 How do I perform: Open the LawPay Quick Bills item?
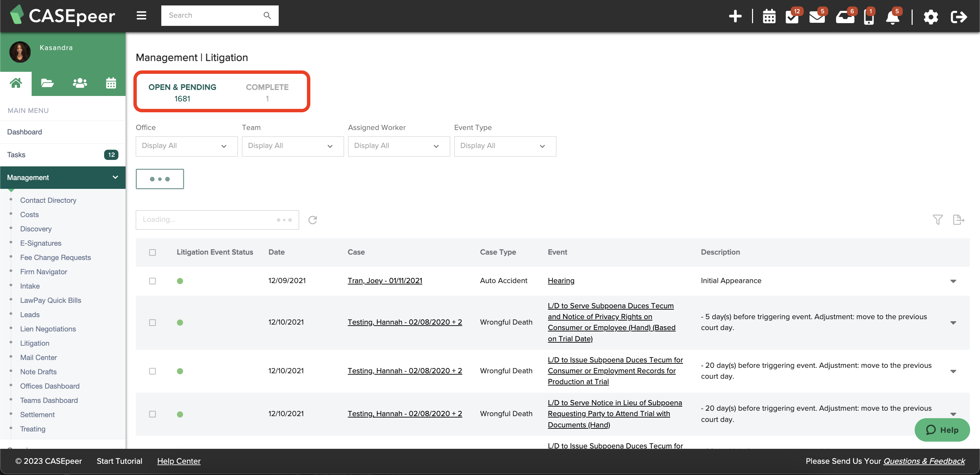(51, 300)
